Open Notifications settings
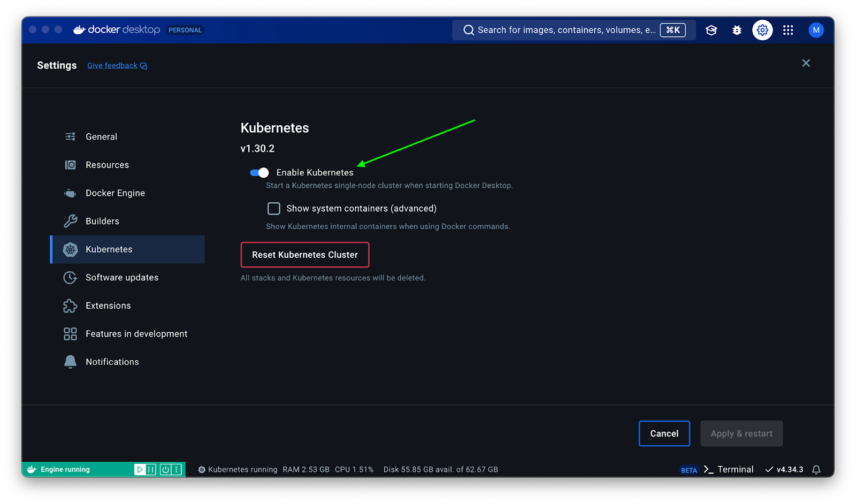Viewport: 856px width, 504px height. (127, 362)
